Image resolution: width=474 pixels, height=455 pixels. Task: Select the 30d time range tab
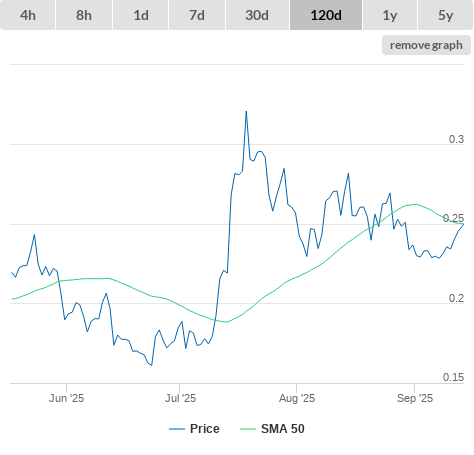257,15
